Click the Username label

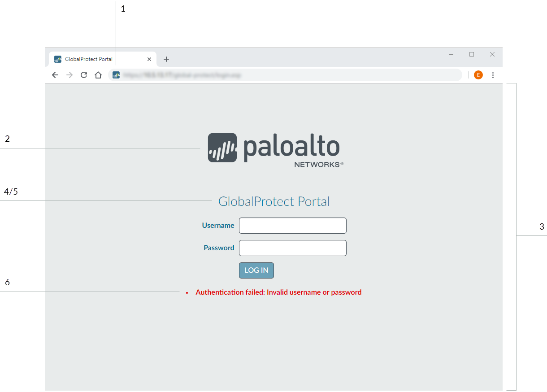coord(218,225)
